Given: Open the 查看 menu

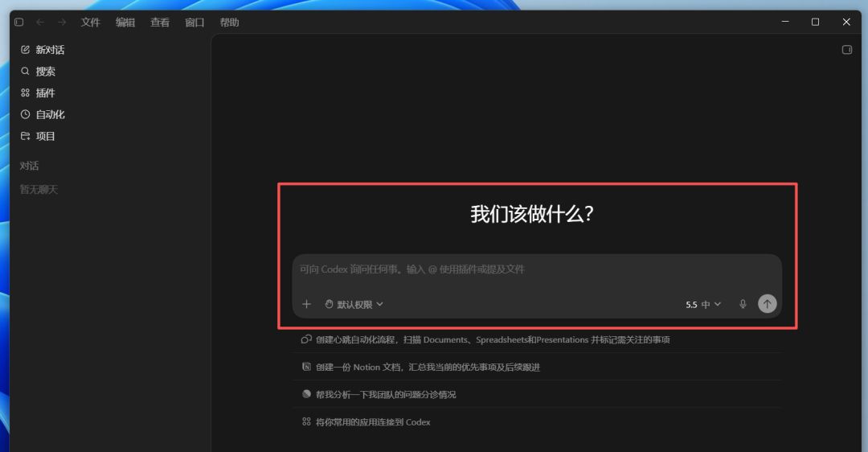Looking at the screenshot, I should pos(160,23).
